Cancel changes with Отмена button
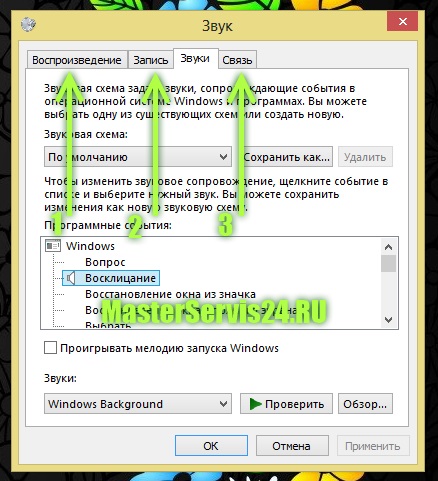Viewport: 438px width, 481px height. tap(292, 446)
